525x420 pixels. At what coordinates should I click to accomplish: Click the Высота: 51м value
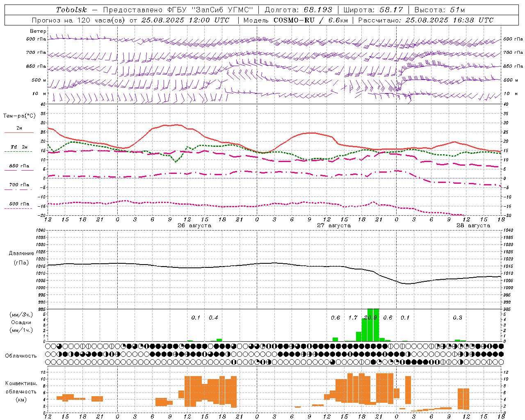pyautogui.click(x=439, y=10)
